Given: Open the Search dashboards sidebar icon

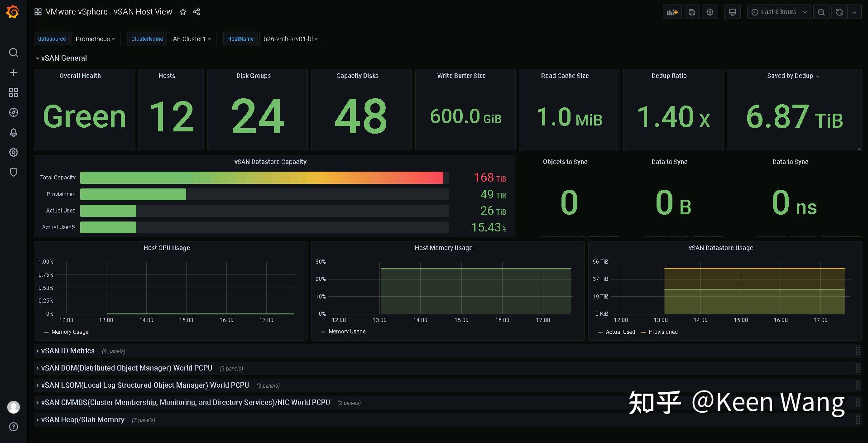Looking at the screenshot, I should click(x=13, y=53).
